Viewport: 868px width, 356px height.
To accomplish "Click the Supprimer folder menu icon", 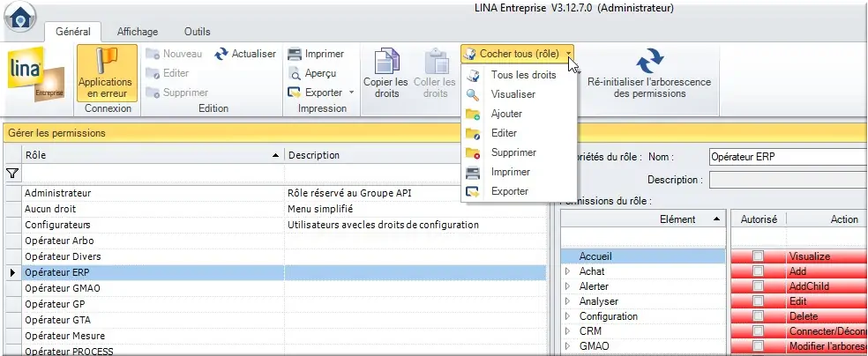I will click(x=474, y=152).
